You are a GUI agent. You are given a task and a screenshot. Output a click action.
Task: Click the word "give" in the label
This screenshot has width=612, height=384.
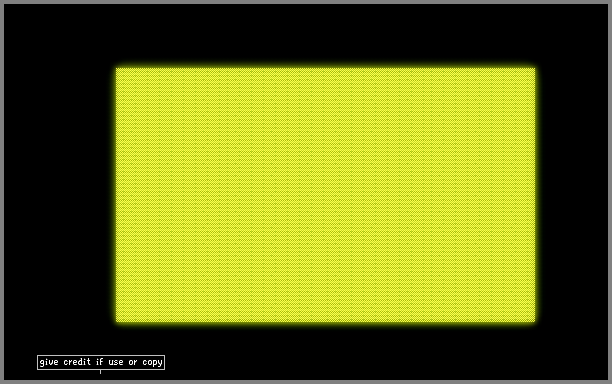49,363
